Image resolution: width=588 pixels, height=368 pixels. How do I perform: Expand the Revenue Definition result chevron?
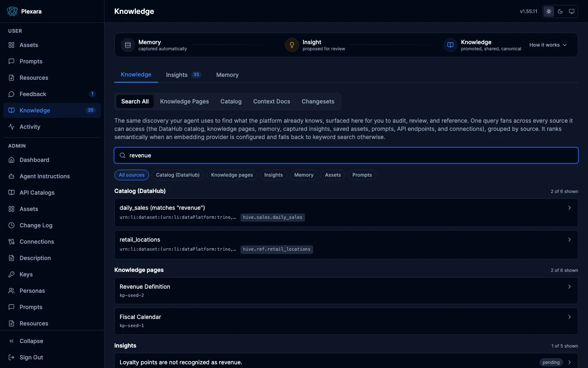(570, 287)
